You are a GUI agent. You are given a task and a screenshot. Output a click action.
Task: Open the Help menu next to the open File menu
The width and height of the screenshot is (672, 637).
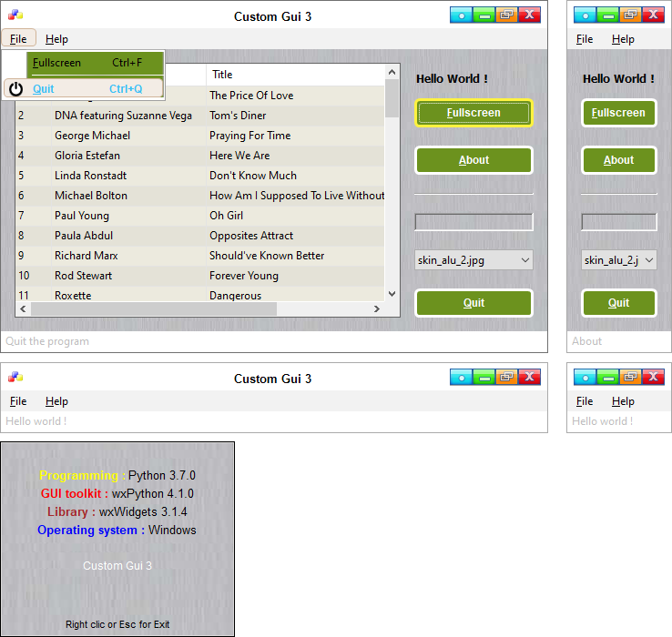pos(56,39)
